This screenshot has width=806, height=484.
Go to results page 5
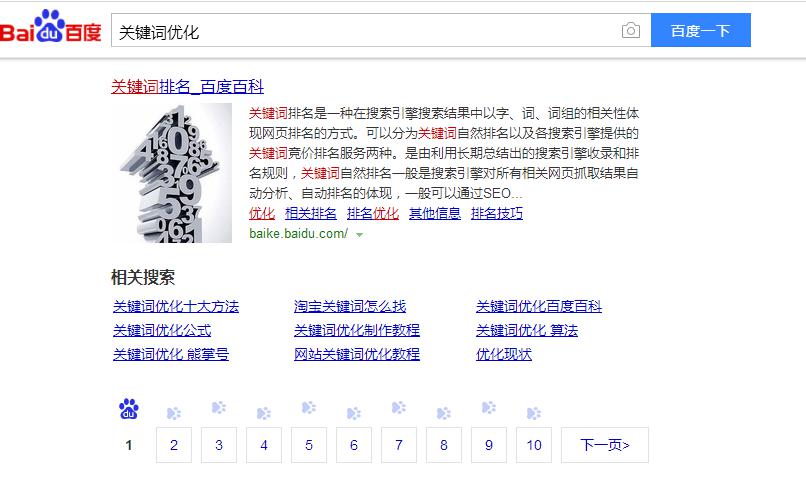[309, 445]
